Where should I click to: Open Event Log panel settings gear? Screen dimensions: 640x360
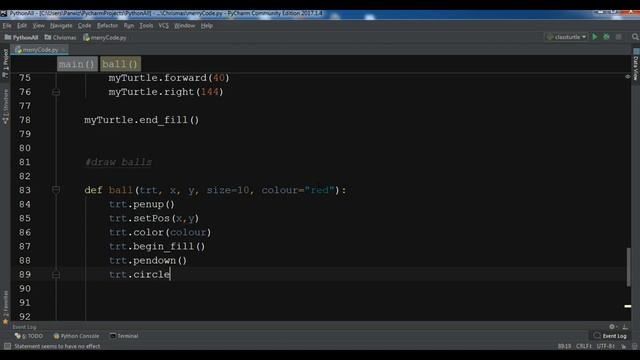(x=612, y=327)
